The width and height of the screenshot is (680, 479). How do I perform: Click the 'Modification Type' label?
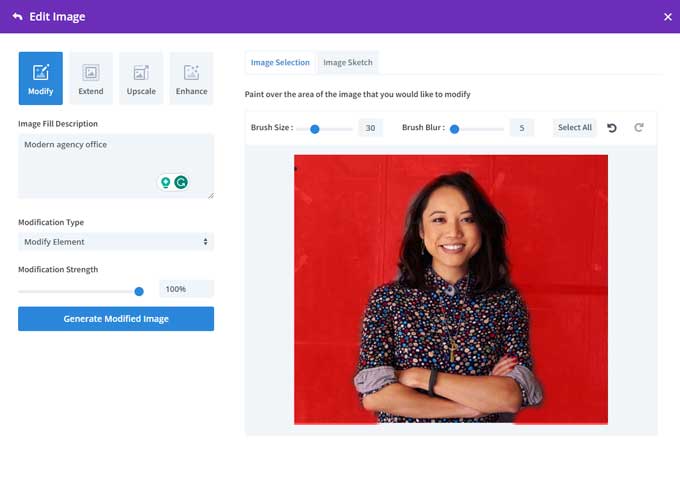coord(51,222)
